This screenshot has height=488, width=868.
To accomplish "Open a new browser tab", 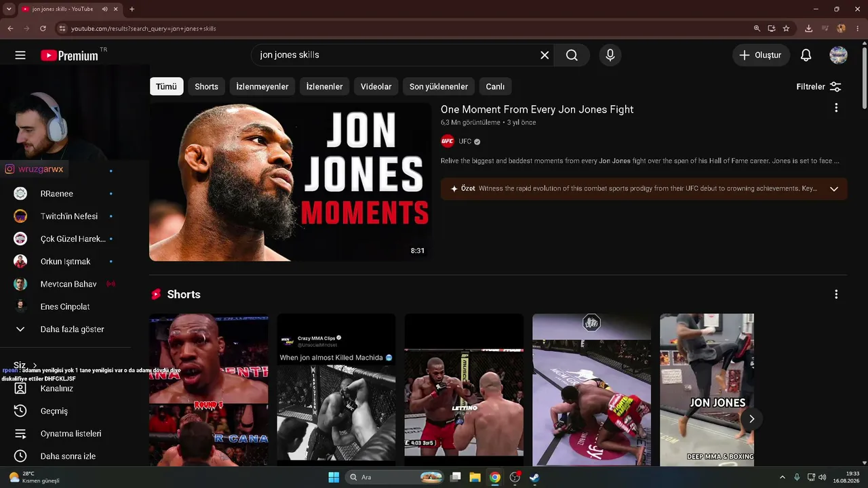I will click(x=132, y=9).
